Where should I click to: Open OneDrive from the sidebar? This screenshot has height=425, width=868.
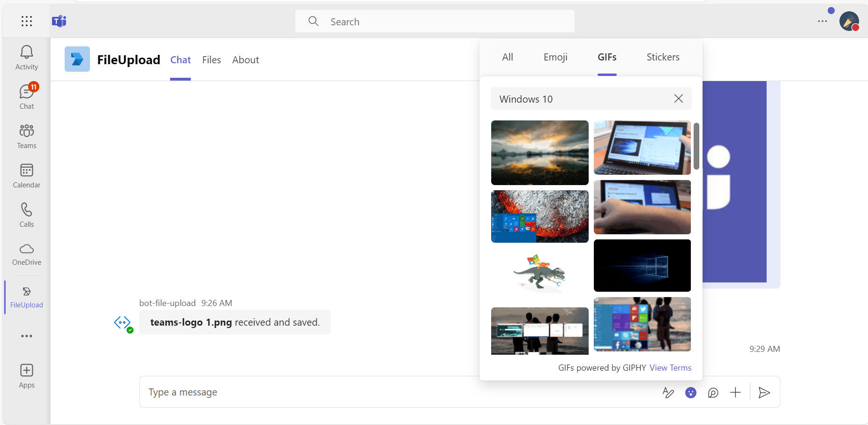pyautogui.click(x=27, y=254)
